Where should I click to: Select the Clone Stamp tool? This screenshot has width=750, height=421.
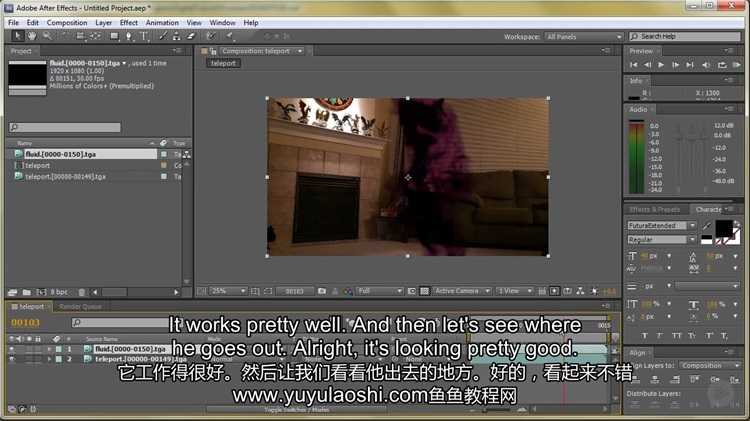click(x=176, y=36)
